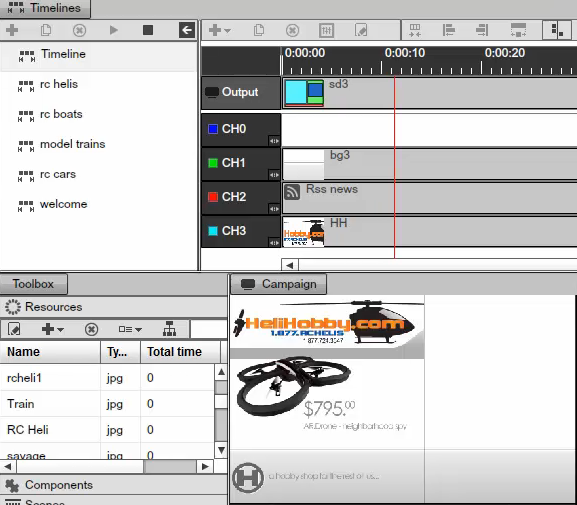Image resolution: width=577 pixels, height=505 pixels.
Task: Align timeline blocks to the left
Action: pos(449,30)
